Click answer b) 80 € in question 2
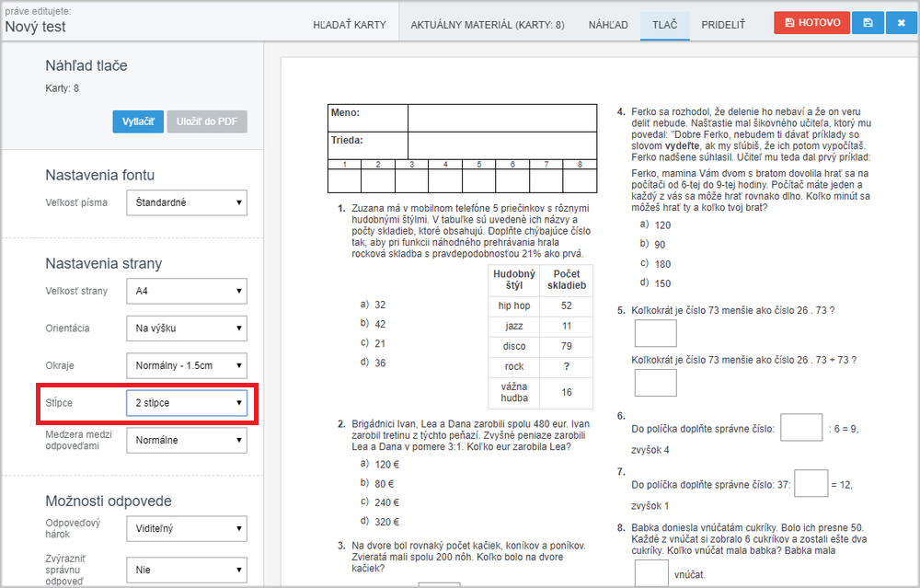 click(x=376, y=483)
